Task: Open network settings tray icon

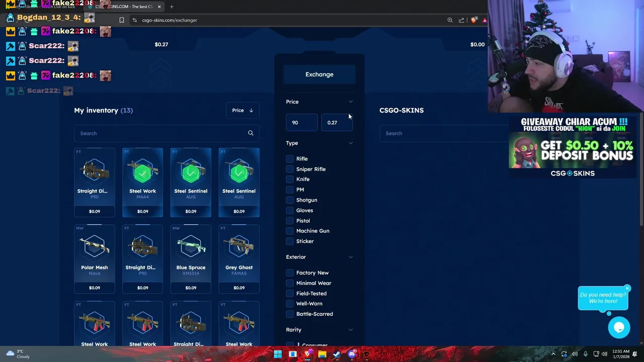Action: (596, 354)
